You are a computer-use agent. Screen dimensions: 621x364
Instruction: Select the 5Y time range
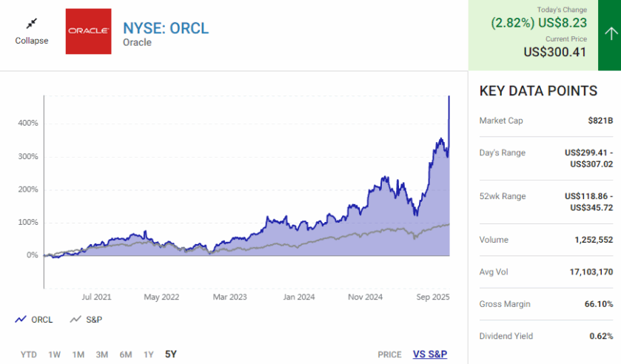click(171, 354)
